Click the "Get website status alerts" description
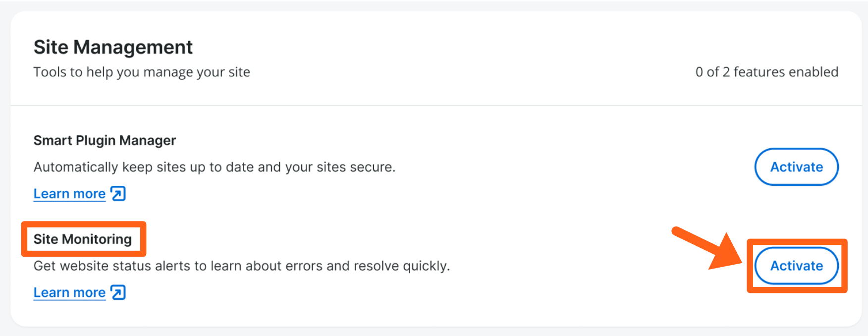This screenshot has width=868, height=336. (241, 266)
